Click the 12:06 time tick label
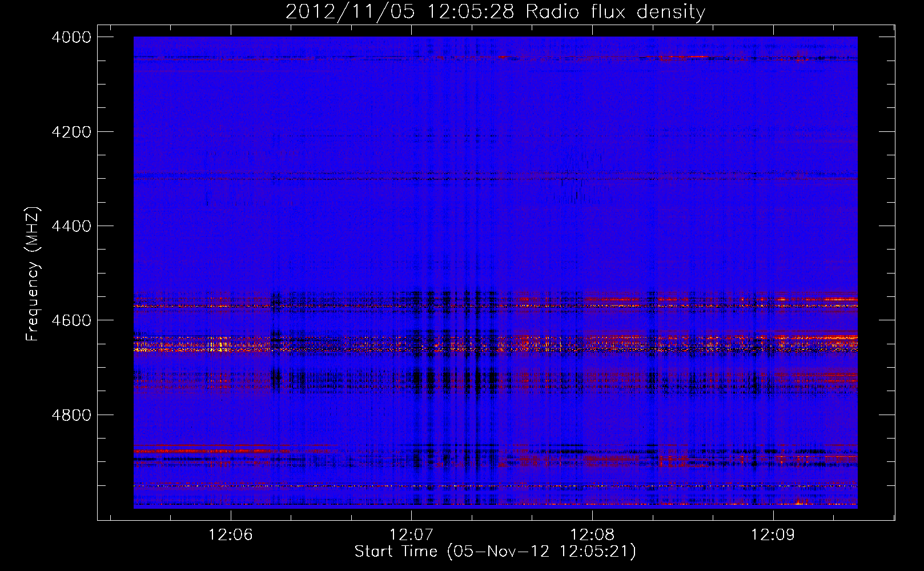Viewport: 924px width, 571px height. (231, 534)
